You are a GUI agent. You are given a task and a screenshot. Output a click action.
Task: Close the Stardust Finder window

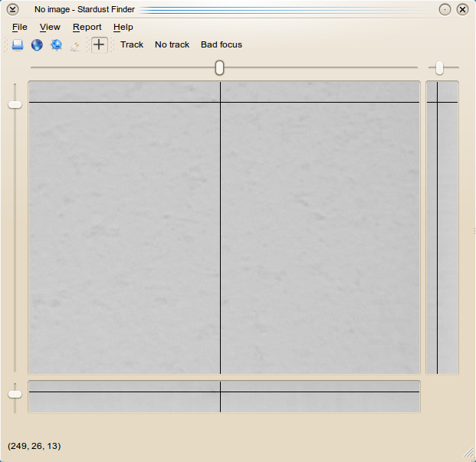coord(462,9)
